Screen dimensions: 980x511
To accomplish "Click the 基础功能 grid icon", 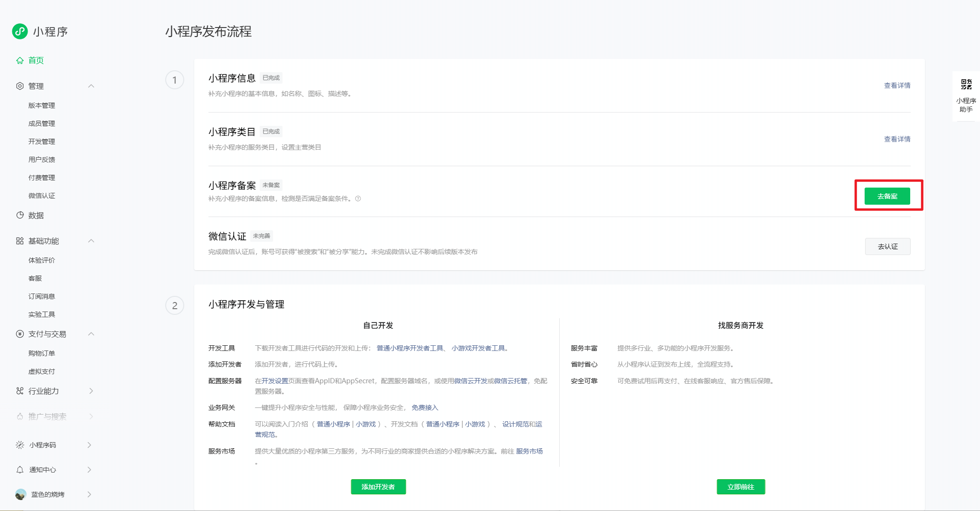I will pyautogui.click(x=20, y=241).
